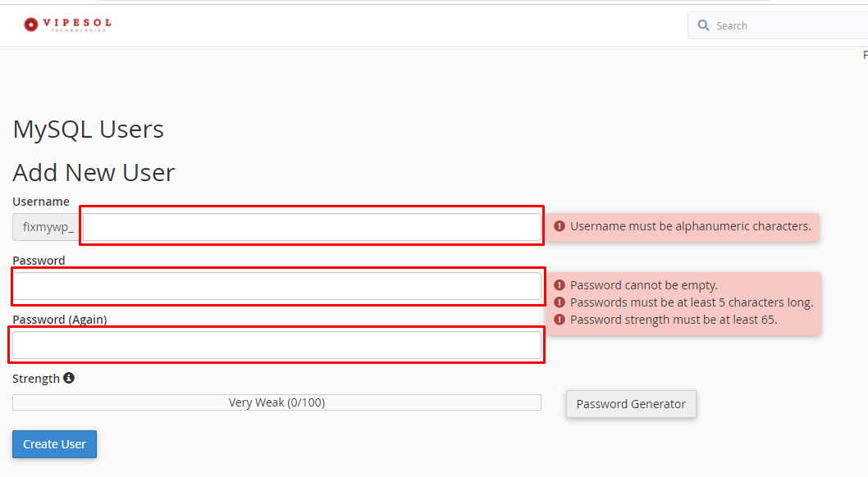Click the magnifier icon in the search box

[703, 25]
